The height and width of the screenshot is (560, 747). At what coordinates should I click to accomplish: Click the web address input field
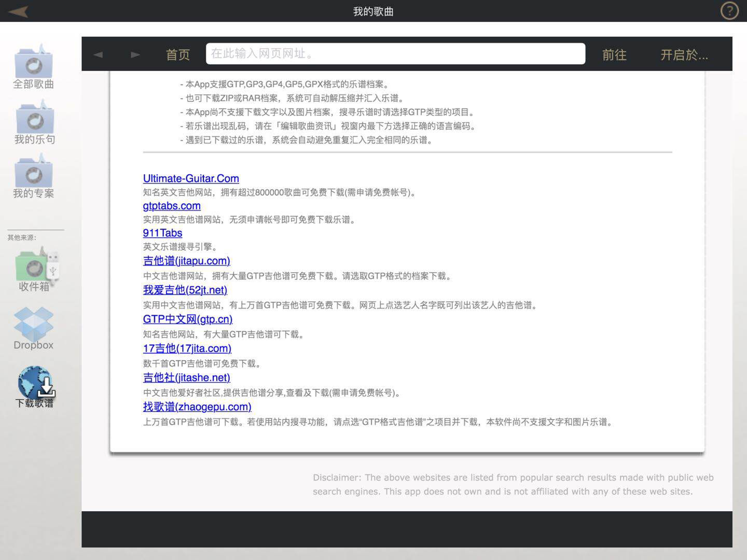coord(396,53)
